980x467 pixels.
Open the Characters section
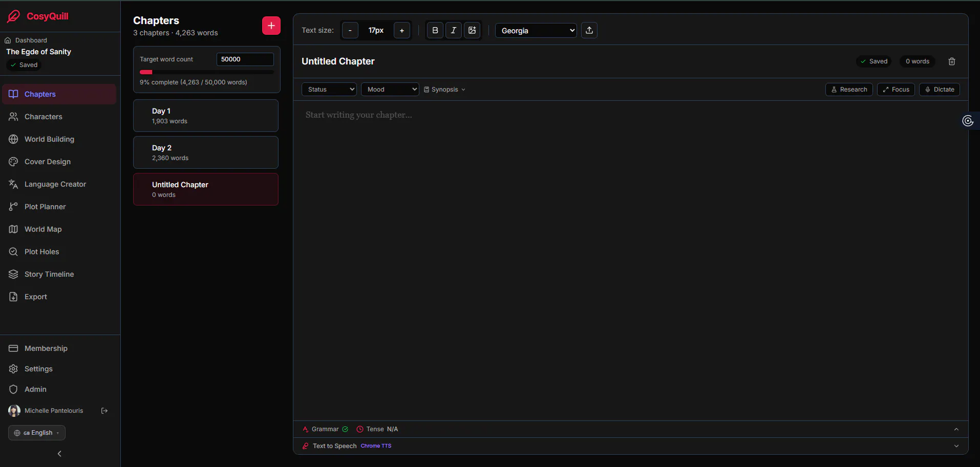pyautogui.click(x=59, y=117)
